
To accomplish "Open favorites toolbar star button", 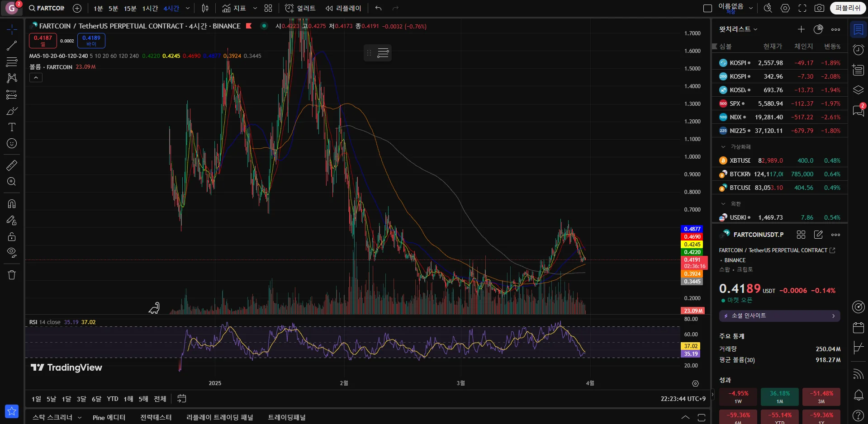I will (12, 411).
